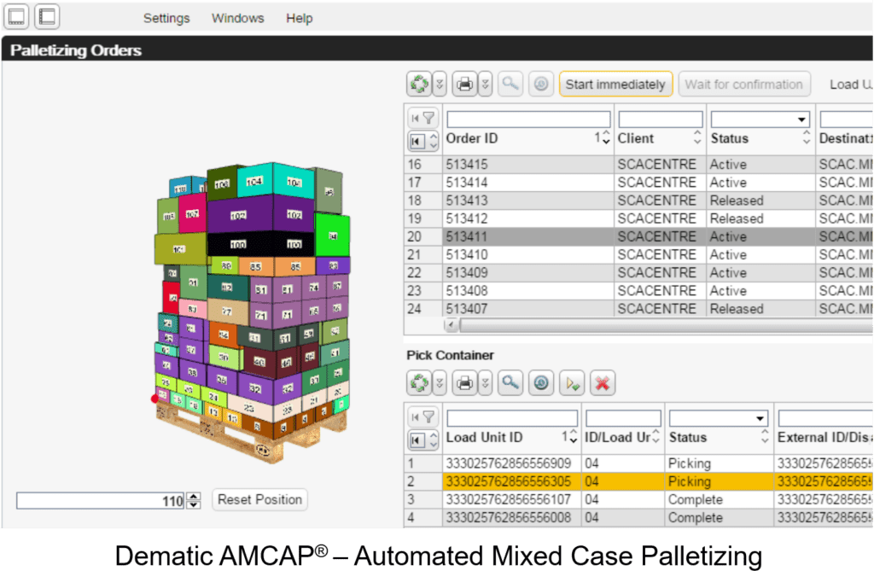Open the Settings menu
Screen dimensions: 874x588
click(x=166, y=18)
